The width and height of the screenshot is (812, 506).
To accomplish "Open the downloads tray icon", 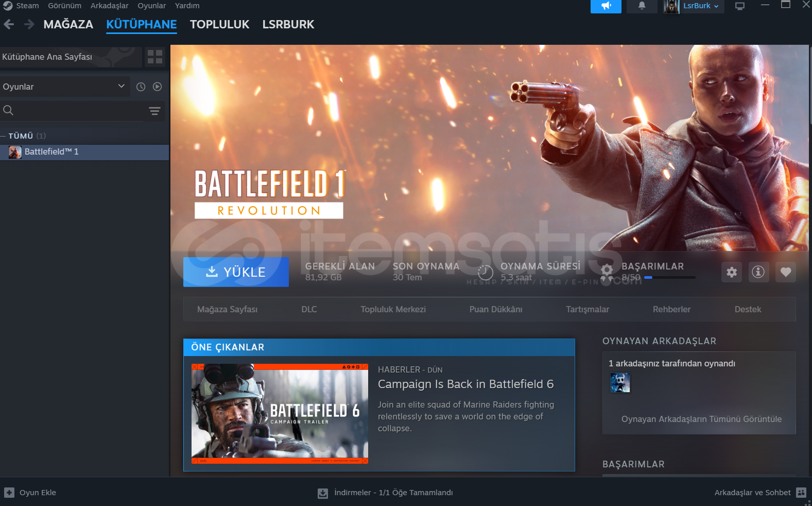I will coord(323,493).
